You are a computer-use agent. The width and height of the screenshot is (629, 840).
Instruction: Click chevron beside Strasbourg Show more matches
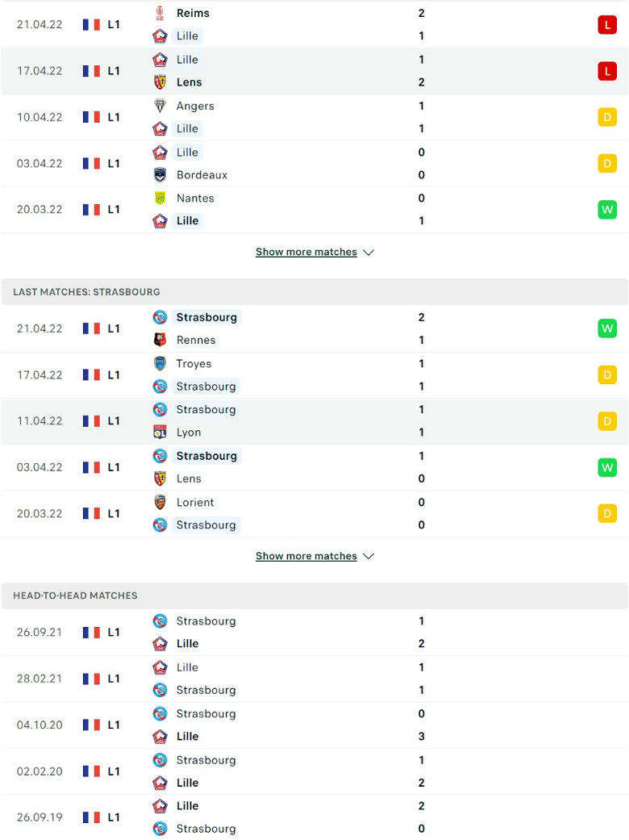369,556
